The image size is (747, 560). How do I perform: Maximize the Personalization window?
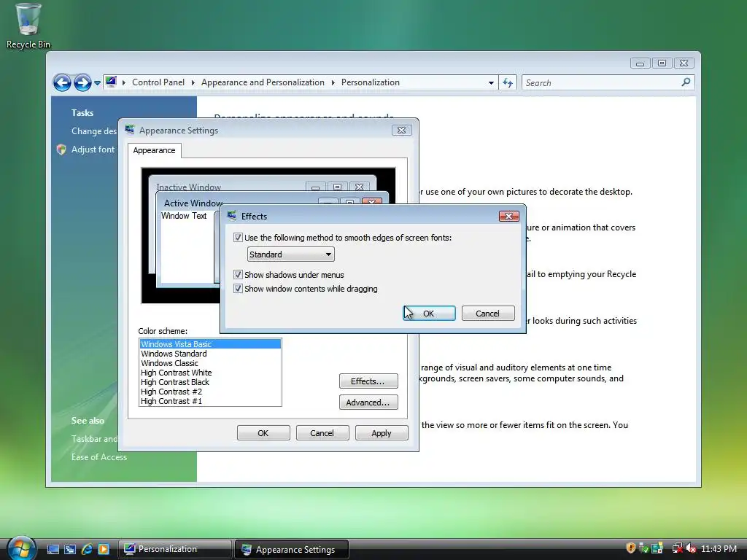point(662,63)
